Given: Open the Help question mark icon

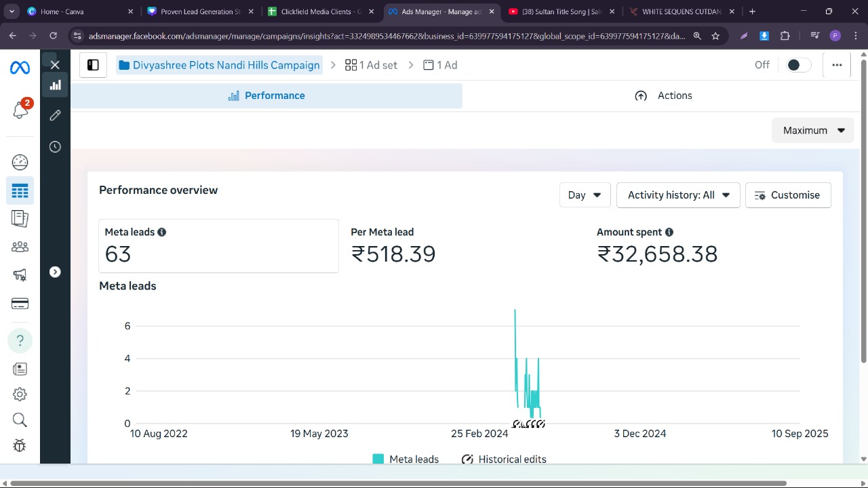Looking at the screenshot, I should coord(20,340).
